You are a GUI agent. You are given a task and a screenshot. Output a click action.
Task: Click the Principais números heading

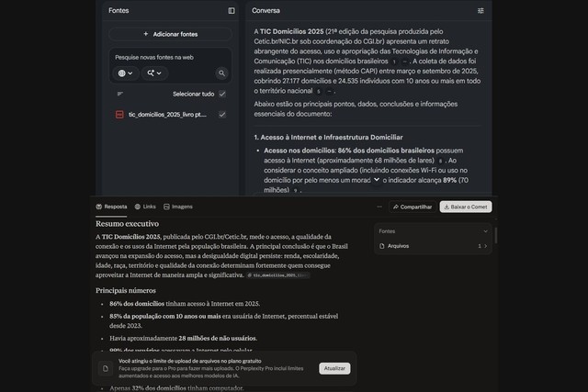(126, 290)
